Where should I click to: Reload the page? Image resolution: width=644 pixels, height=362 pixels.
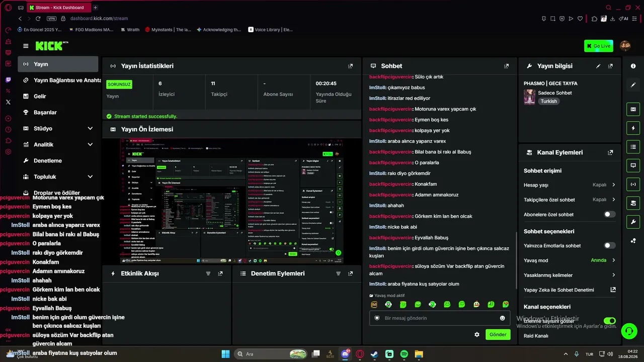coord(38,19)
